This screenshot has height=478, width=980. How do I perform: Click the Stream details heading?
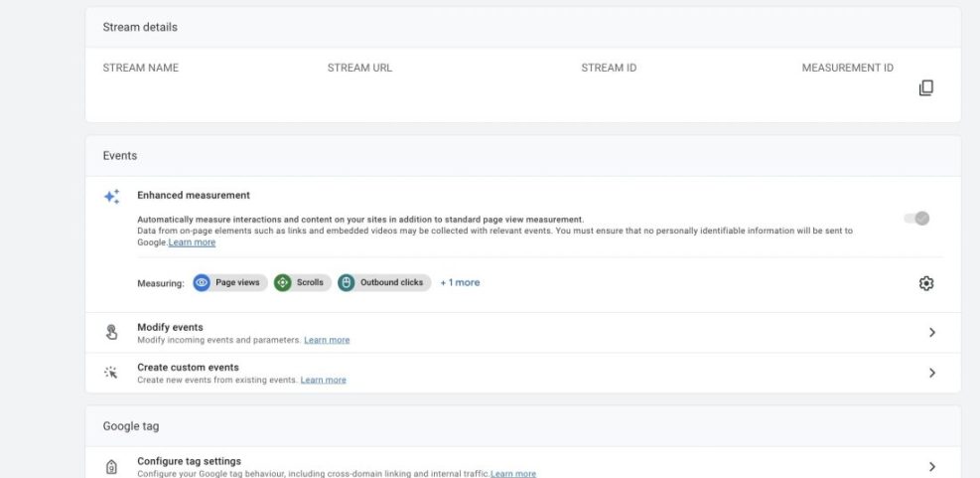pyautogui.click(x=140, y=27)
